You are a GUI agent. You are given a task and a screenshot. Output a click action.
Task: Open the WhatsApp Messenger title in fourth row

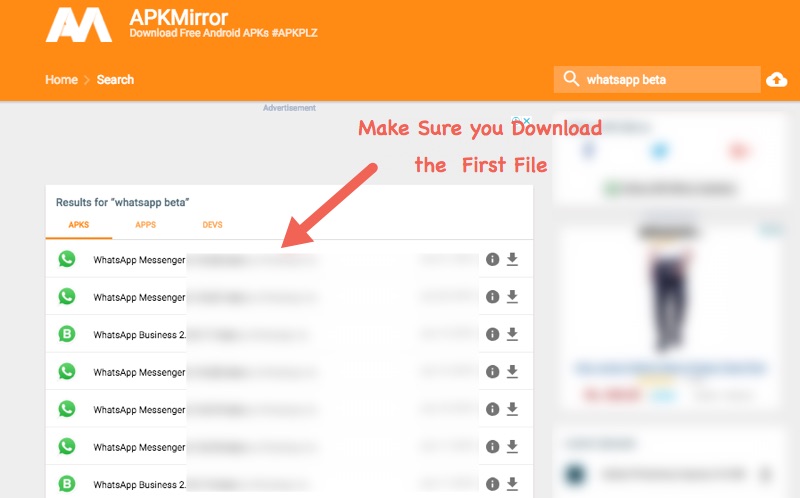coord(139,372)
